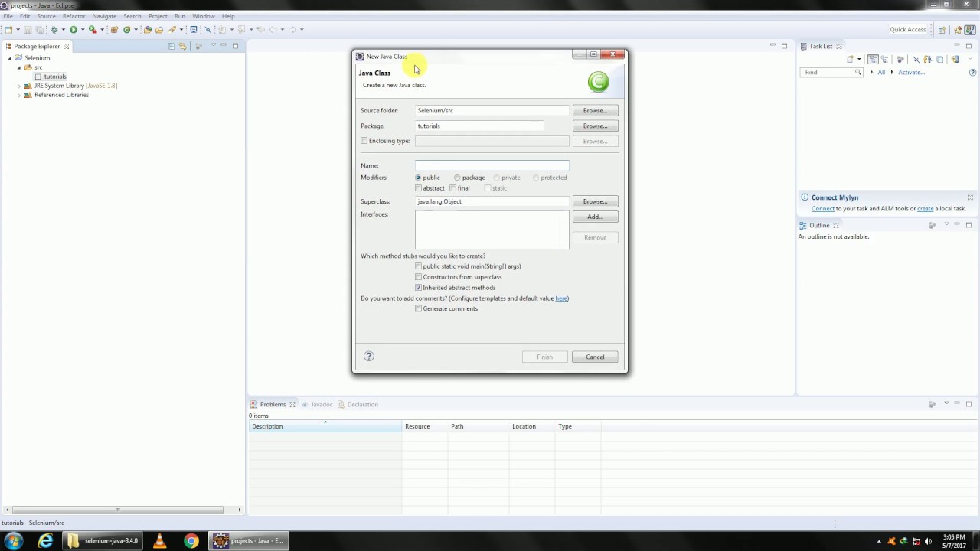Check the abstract modifier checkbox
This screenshot has width=980, height=551.
click(x=419, y=188)
